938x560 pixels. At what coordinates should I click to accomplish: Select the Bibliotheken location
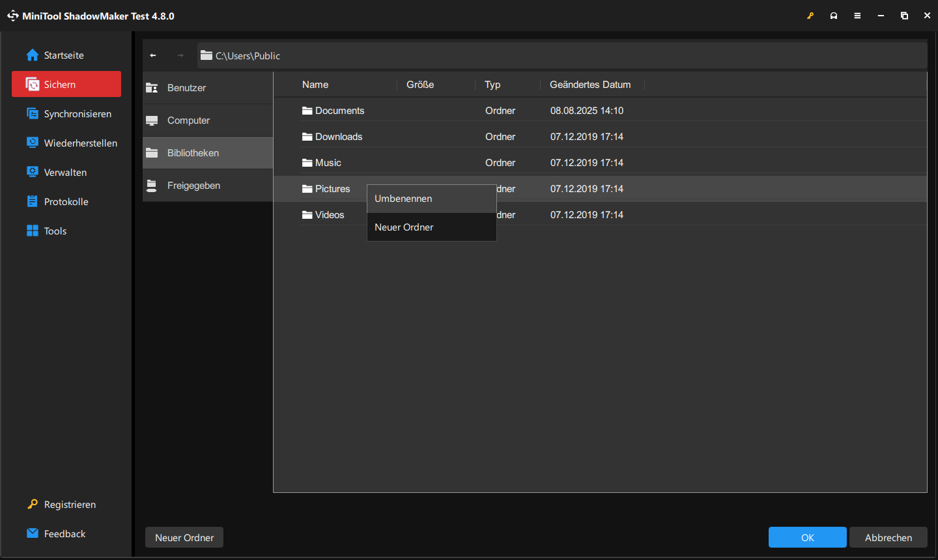(x=208, y=153)
